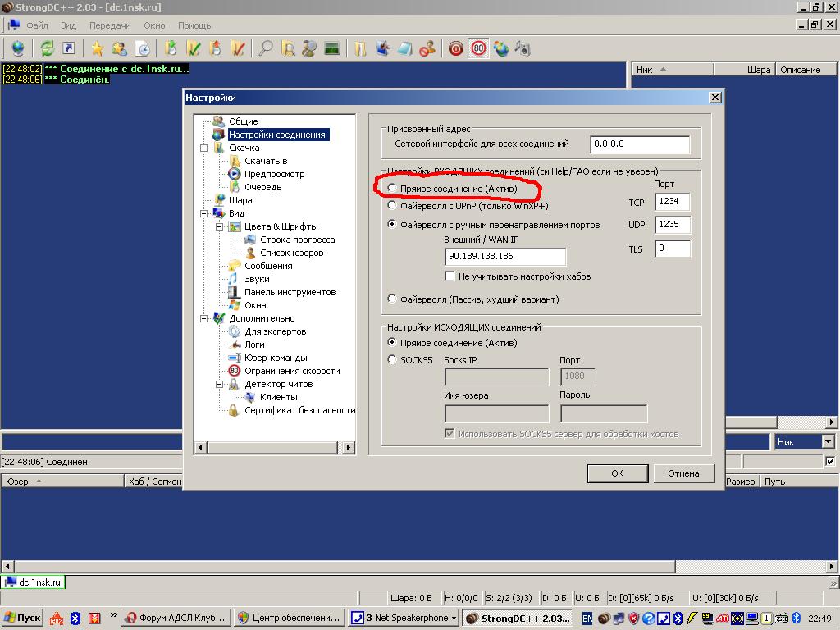Open ADL Search folder-magnifier icon
The image size is (840, 630).
(x=288, y=48)
